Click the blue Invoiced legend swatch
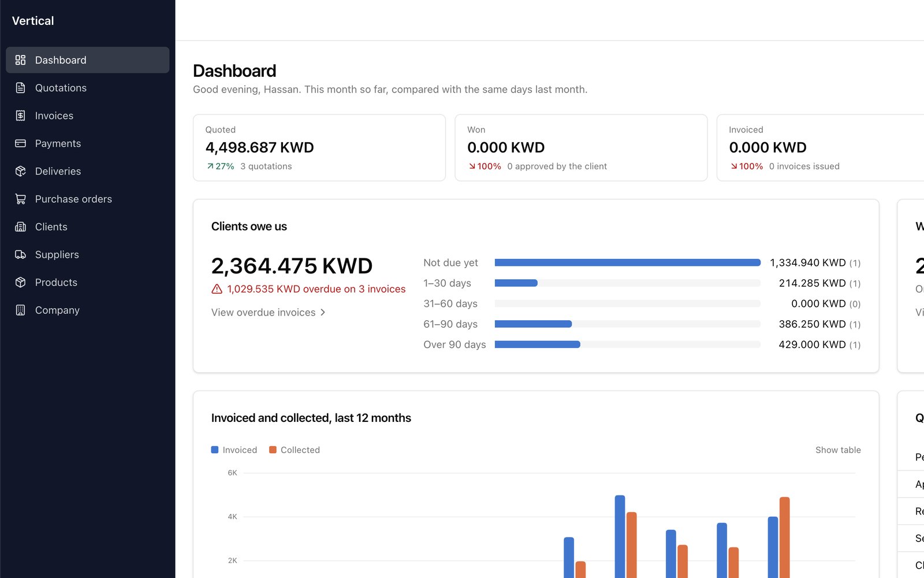 [215, 450]
